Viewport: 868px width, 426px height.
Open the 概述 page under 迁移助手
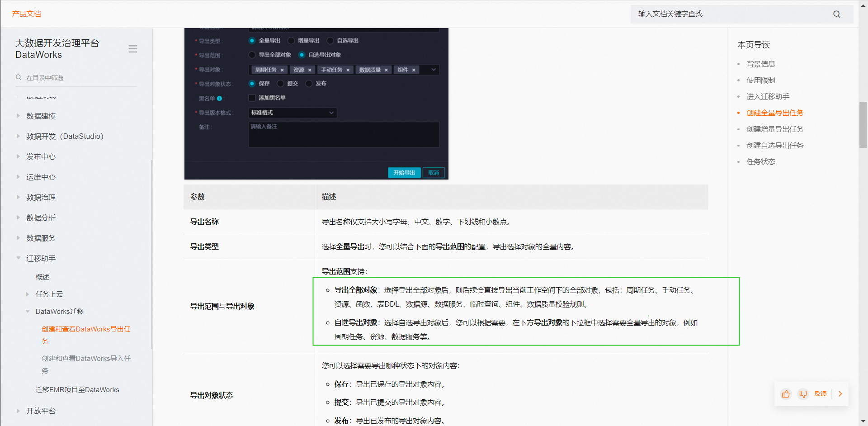42,277
